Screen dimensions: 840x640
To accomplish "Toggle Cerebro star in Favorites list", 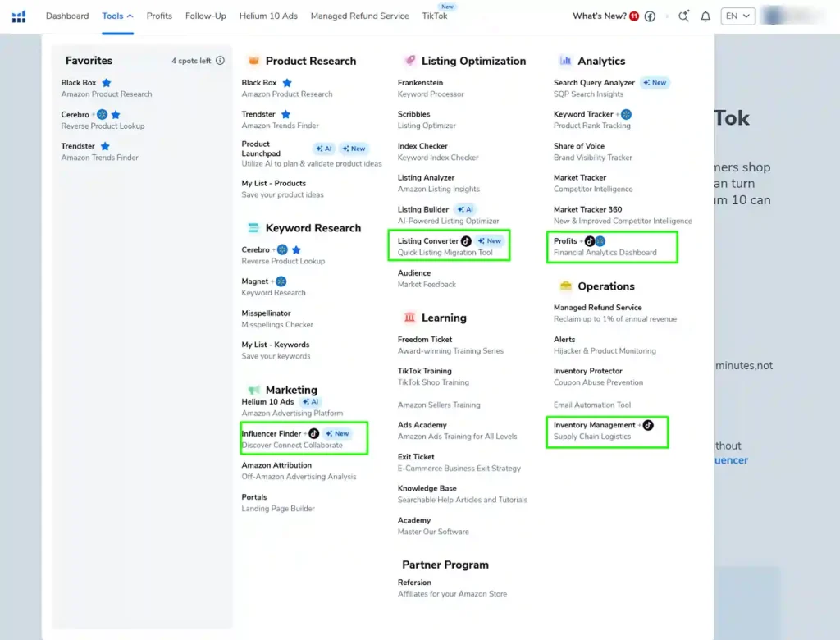I will [116, 114].
